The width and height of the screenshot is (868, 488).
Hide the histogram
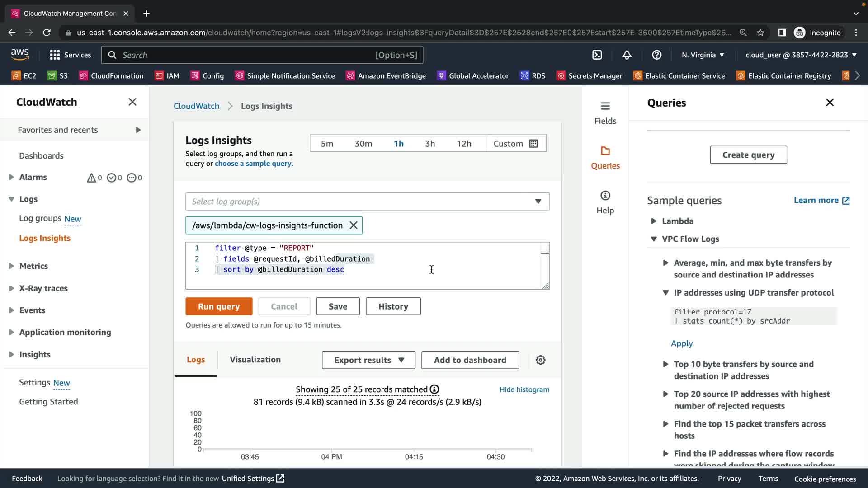tap(524, 389)
